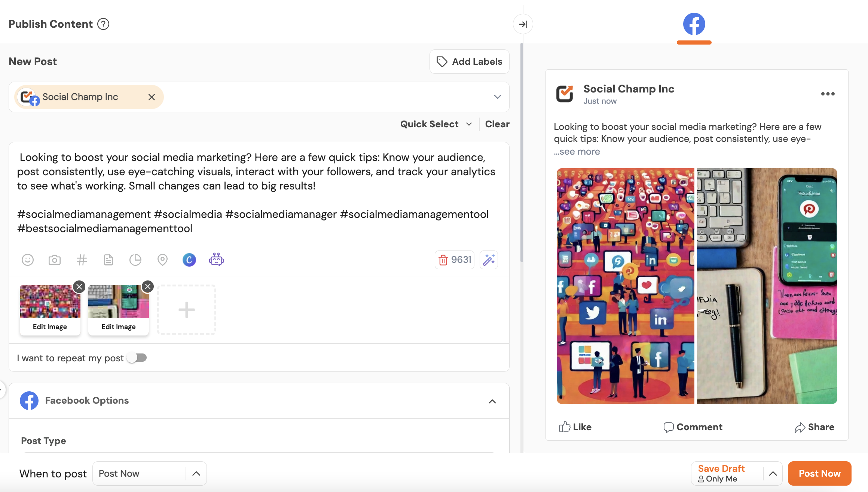The height and width of the screenshot is (492, 868).
Task: Add a location with the pin icon
Action: pyautogui.click(x=162, y=260)
